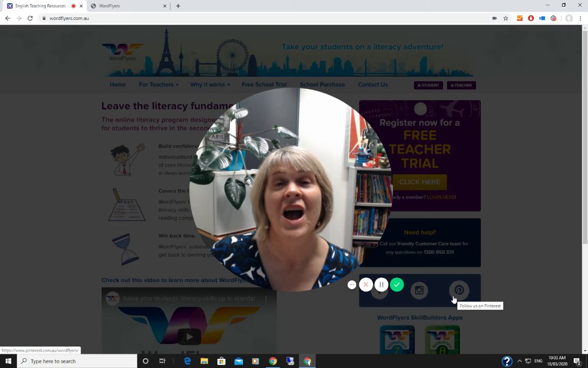Click the red Opera-style extension icon
This screenshot has width=588, height=368.
531,18
